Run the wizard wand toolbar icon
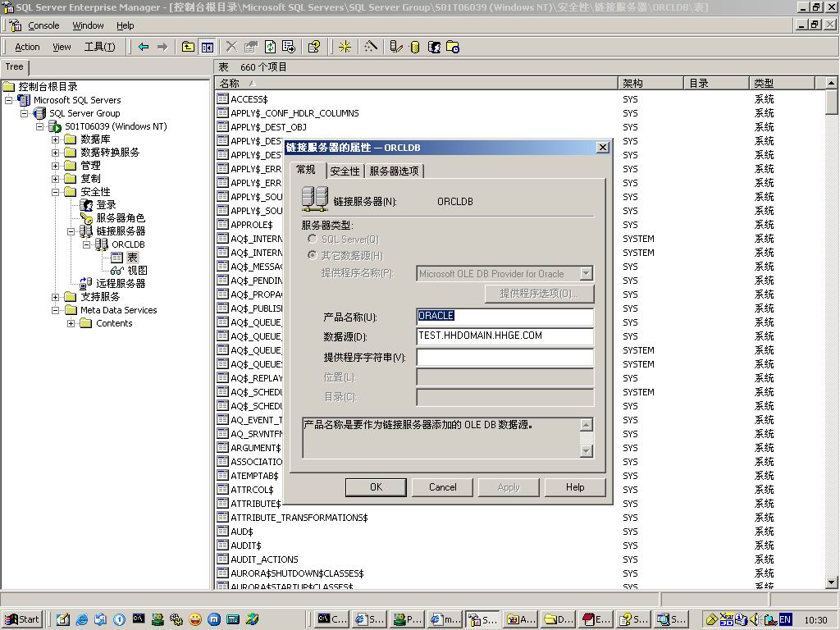Screen dimensions: 840x630 point(371,47)
